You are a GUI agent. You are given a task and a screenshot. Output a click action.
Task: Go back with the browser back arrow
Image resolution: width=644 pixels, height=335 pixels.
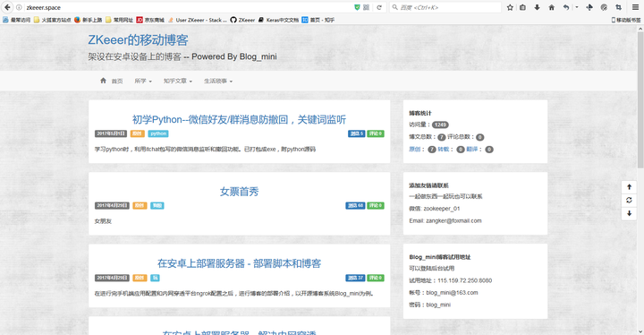pyautogui.click(x=7, y=7)
